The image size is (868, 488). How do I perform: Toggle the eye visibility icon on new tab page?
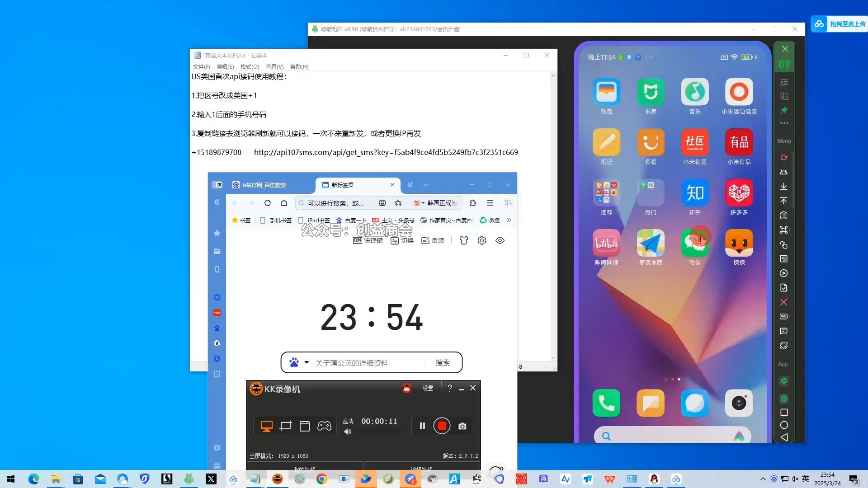coord(500,240)
